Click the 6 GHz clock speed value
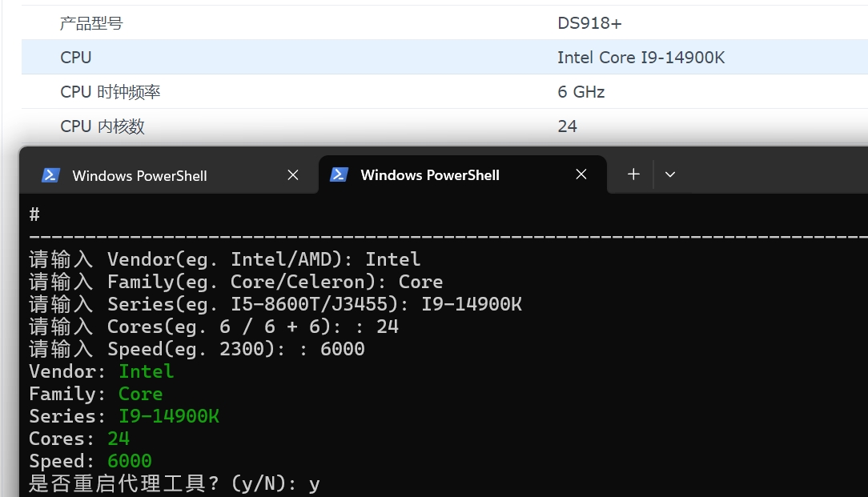Viewport: 868px width, 497px height. click(x=581, y=92)
